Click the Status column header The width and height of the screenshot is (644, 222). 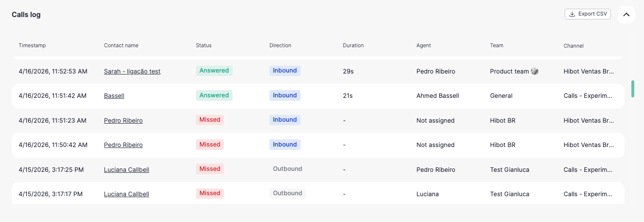coord(204,45)
